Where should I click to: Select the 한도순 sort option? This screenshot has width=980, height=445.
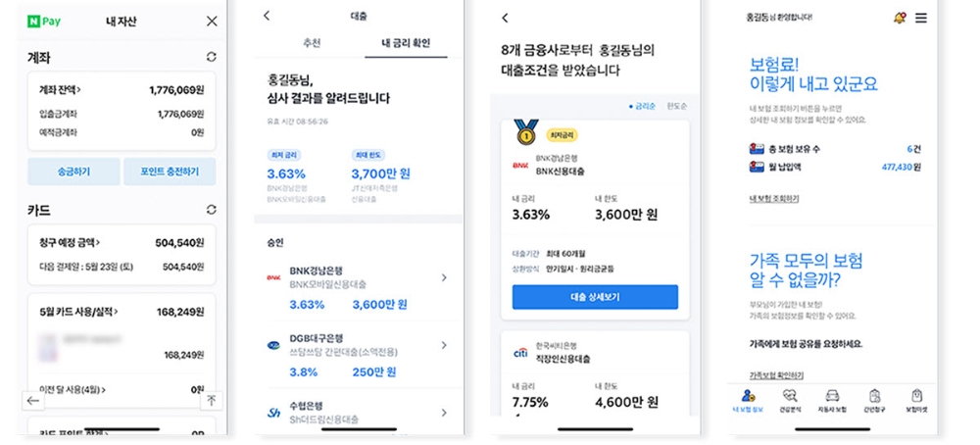(675, 105)
